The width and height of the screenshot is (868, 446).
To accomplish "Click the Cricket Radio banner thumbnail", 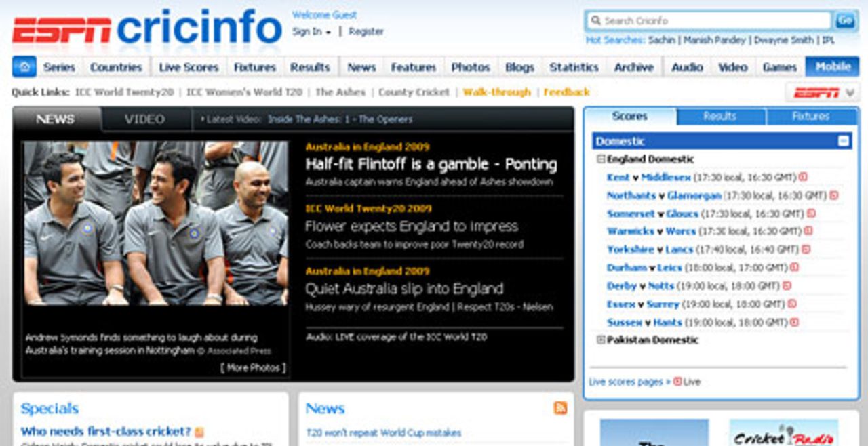I will pyautogui.click(x=784, y=432).
